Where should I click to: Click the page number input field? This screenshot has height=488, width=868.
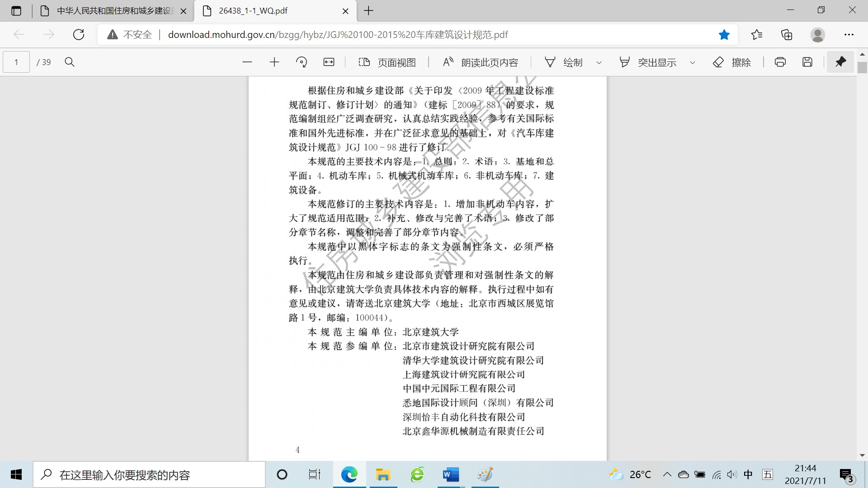16,62
